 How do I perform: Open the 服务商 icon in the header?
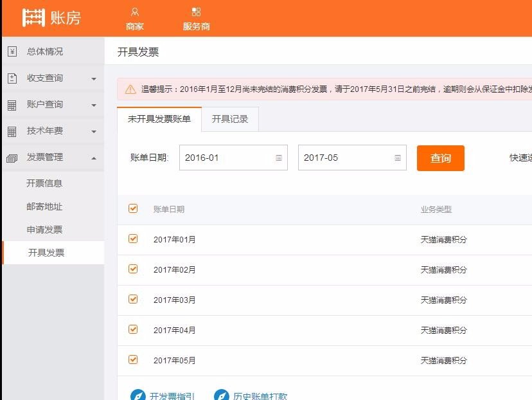(x=197, y=12)
